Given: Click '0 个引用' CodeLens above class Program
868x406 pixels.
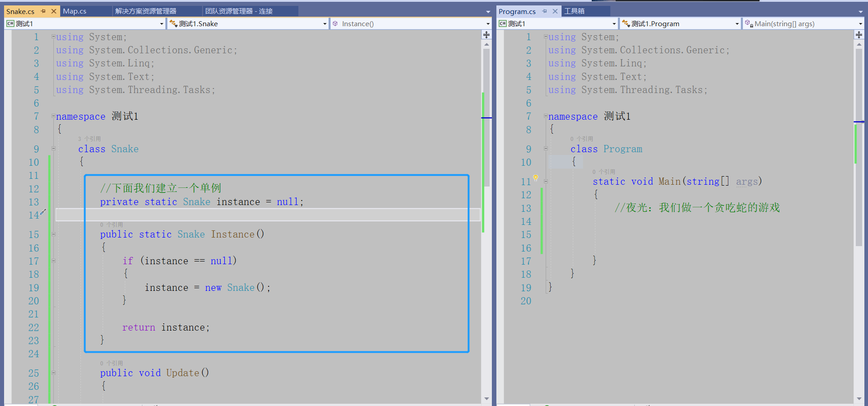Looking at the screenshot, I should (581, 139).
